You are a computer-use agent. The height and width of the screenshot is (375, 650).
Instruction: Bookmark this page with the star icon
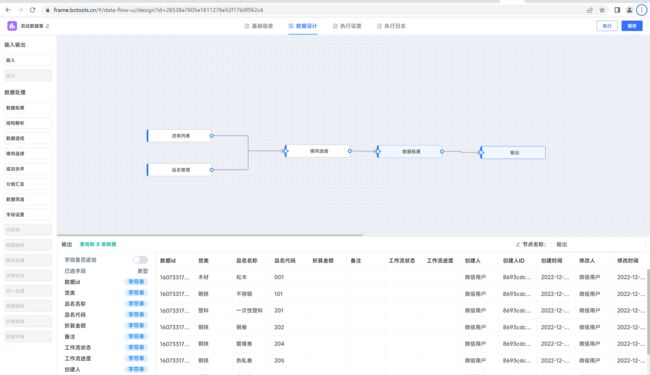click(x=602, y=10)
